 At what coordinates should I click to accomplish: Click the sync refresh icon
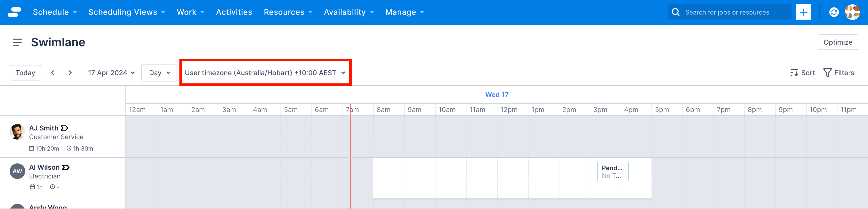coord(834,12)
